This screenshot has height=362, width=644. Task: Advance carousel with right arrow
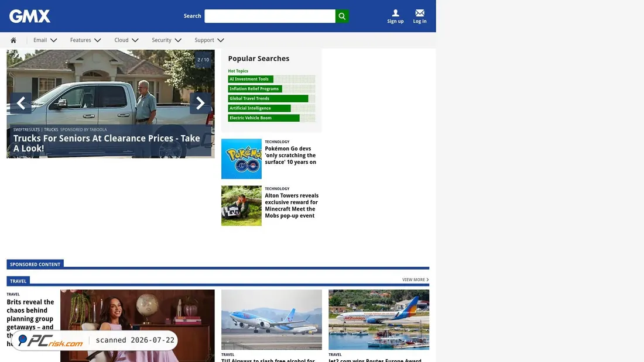pyautogui.click(x=200, y=103)
